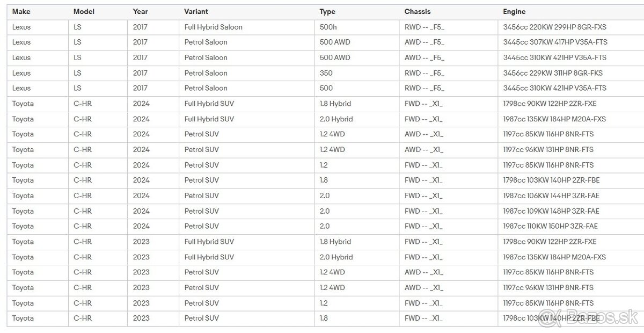
Task: Click the Chassis column header
Action: click(x=418, y=11)
